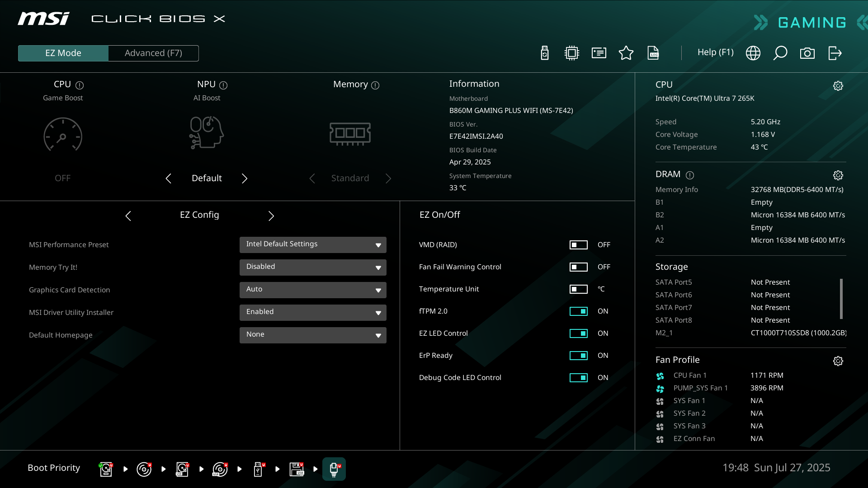Viewport: 868px width, 488px height.
Task: Take a BIOS screenshot with camera icon
Action: pos(808,53)
